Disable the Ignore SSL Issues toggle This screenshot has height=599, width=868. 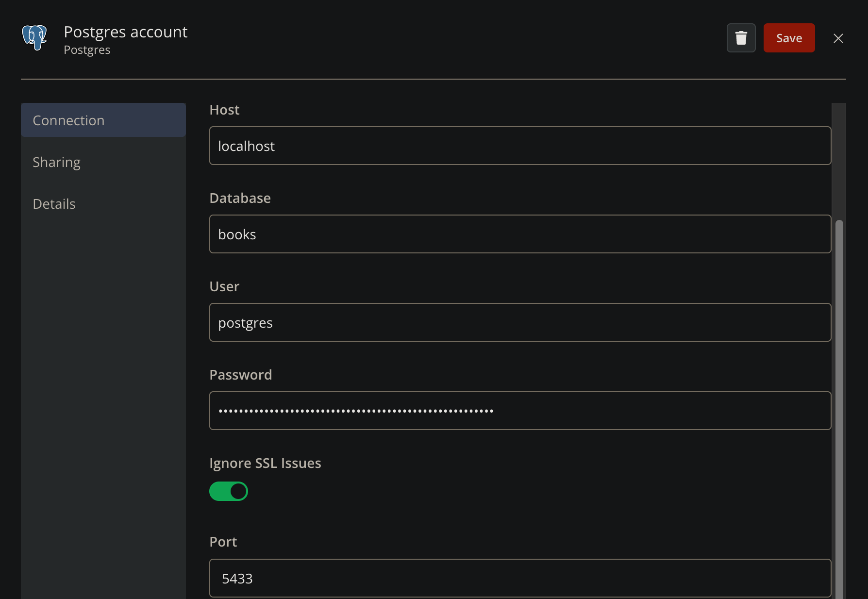[x=229, y=491]
